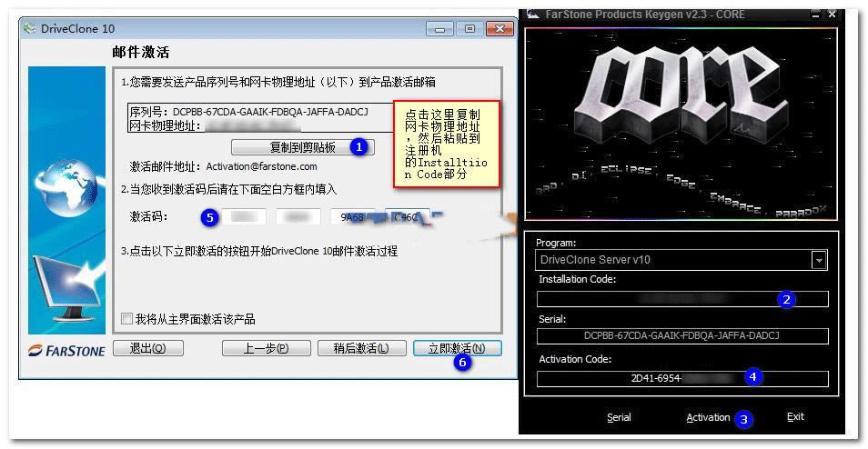This screenshot has height=449, width=868.
Task: Click the 退出(Q) button
Action: (x=147, y=348)
